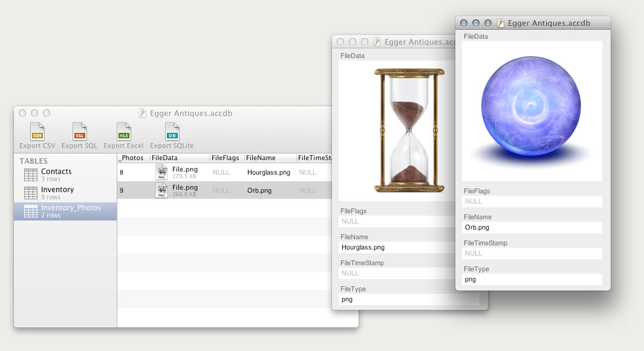Select the Orb.png cell in table
The image size is (644, 351).
(259, 190)
